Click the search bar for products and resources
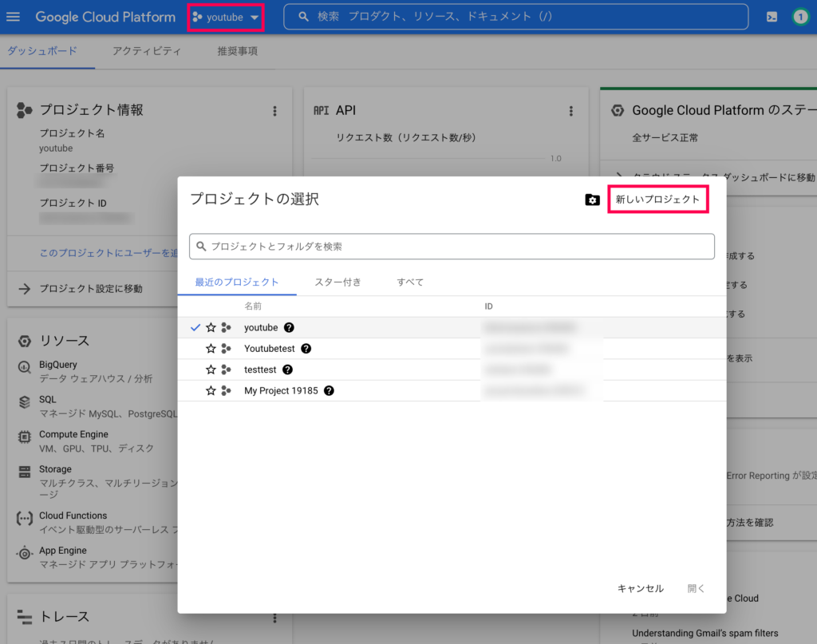The image size is (817, 644). tap(516, 17)
